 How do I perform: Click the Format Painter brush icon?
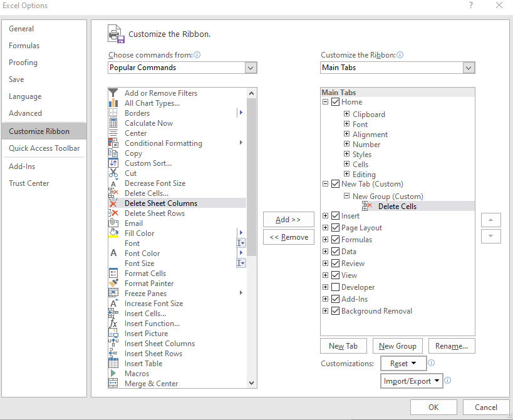click(x=113, y=284)
